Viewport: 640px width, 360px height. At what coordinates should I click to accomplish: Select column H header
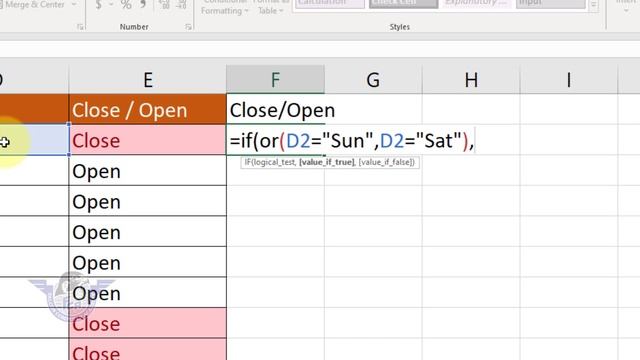click(x=471, y=80)
